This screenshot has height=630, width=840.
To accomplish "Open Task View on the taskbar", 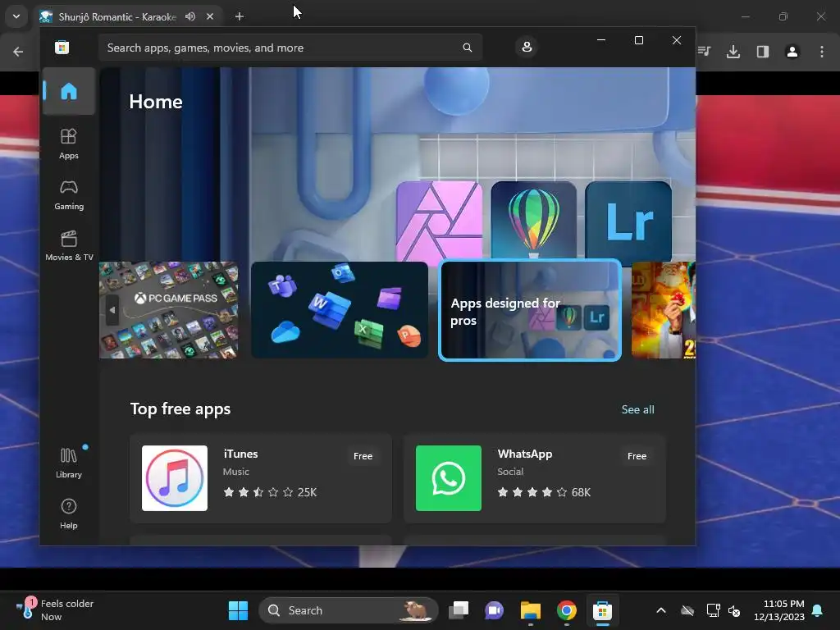I will (459, 610).
